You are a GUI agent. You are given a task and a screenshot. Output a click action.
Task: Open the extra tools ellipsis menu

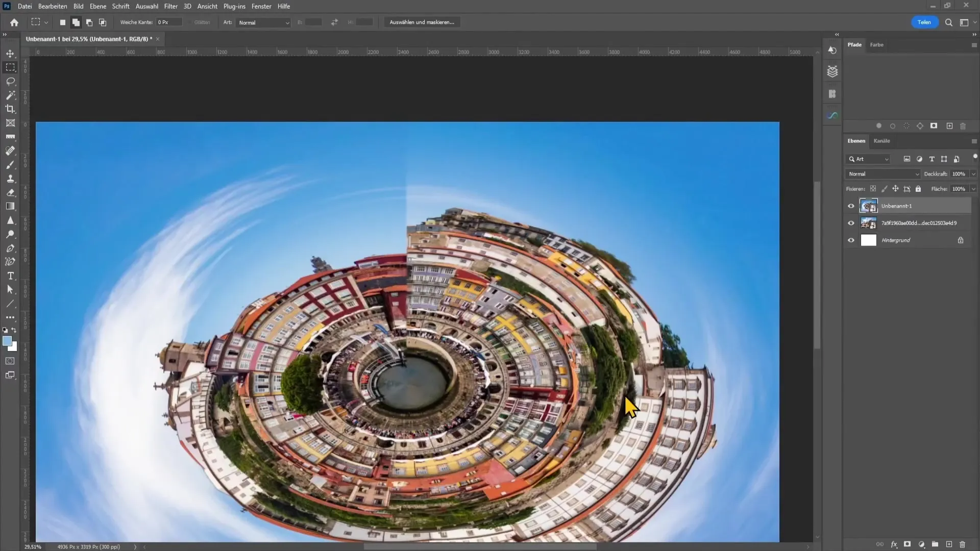(x=10, y=317)
